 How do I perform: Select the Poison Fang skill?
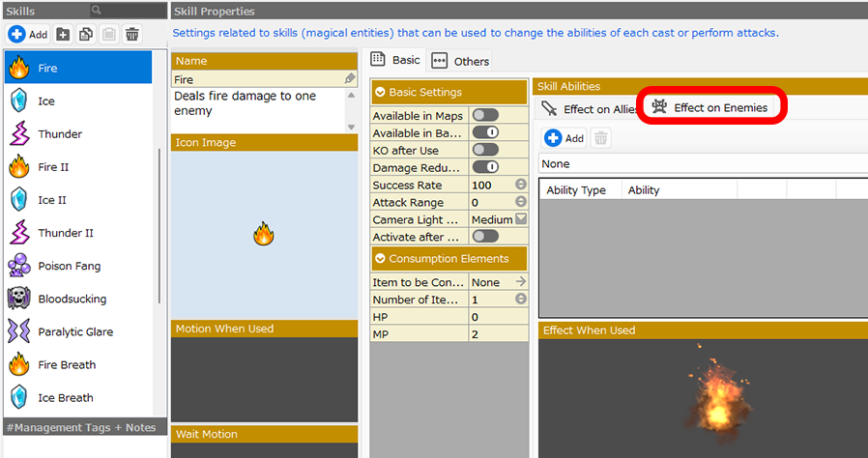tap(69, 266)
